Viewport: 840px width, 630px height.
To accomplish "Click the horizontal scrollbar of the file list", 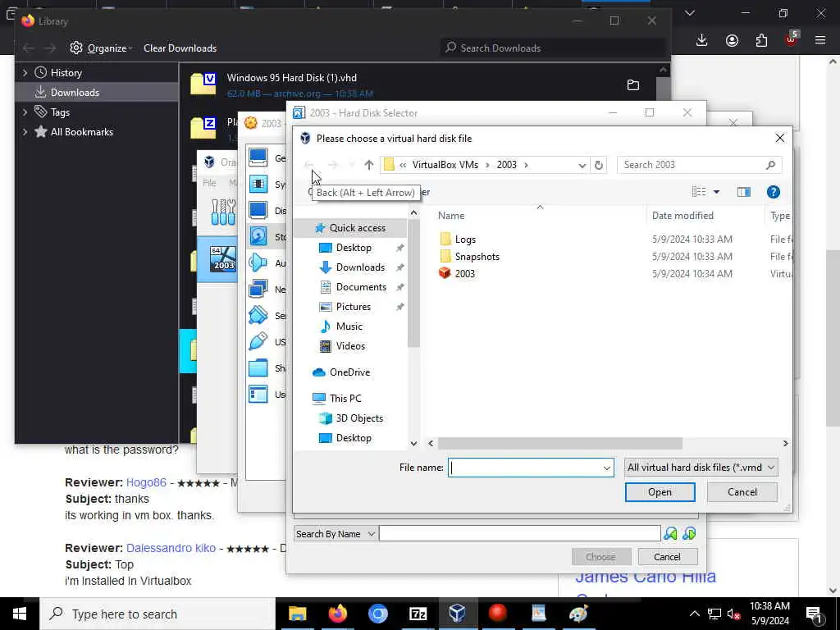I will [560, 444].
